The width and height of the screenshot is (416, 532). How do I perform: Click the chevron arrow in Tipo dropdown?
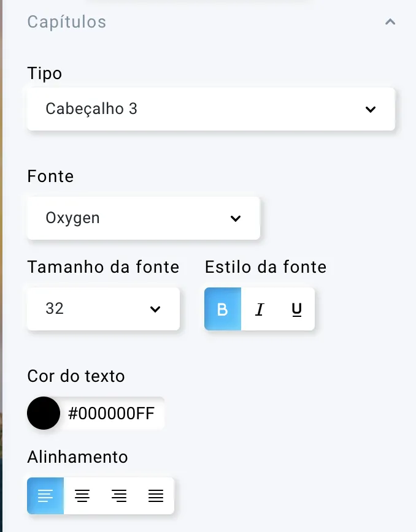(x=371, y=109)
